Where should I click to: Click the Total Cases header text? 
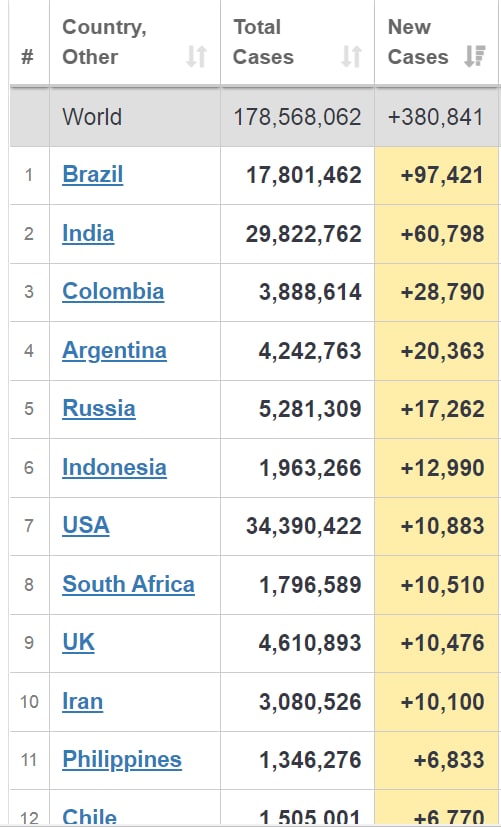(263, 42)
